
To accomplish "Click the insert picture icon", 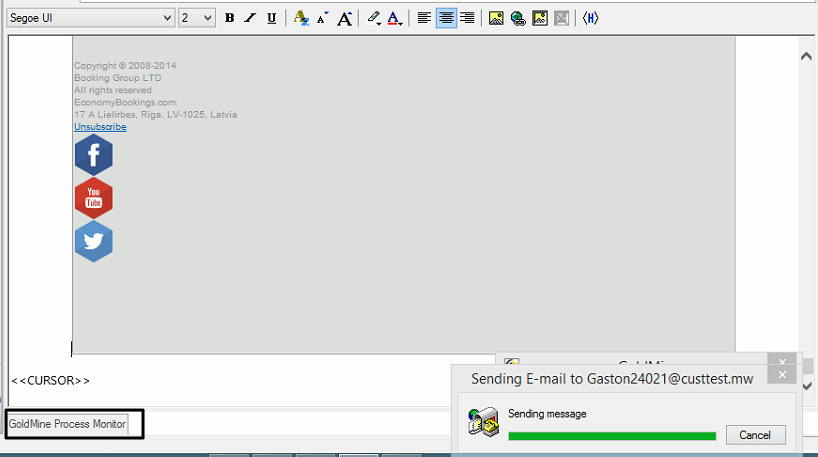I will pyautogui.click(x=495, y=18).
